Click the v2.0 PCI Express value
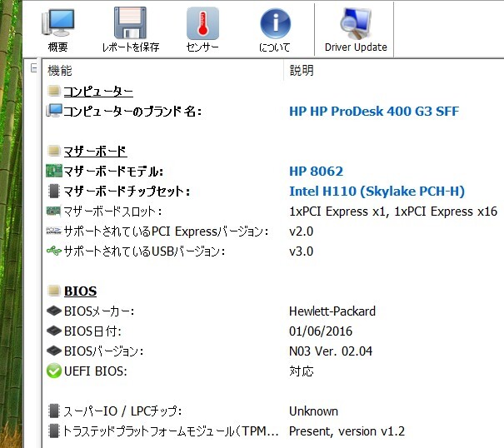This screenshot has width=504, height=448. point(302,231)
